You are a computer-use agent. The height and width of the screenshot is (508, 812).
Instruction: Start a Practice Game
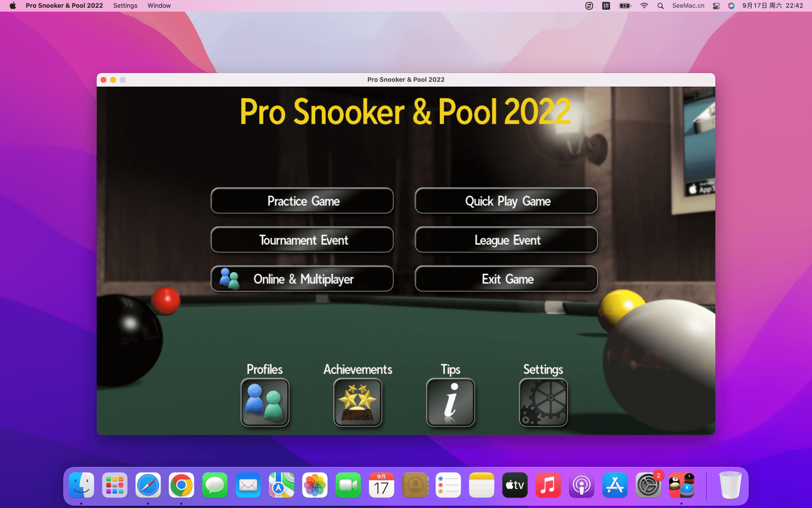click(x=302, y=201)
